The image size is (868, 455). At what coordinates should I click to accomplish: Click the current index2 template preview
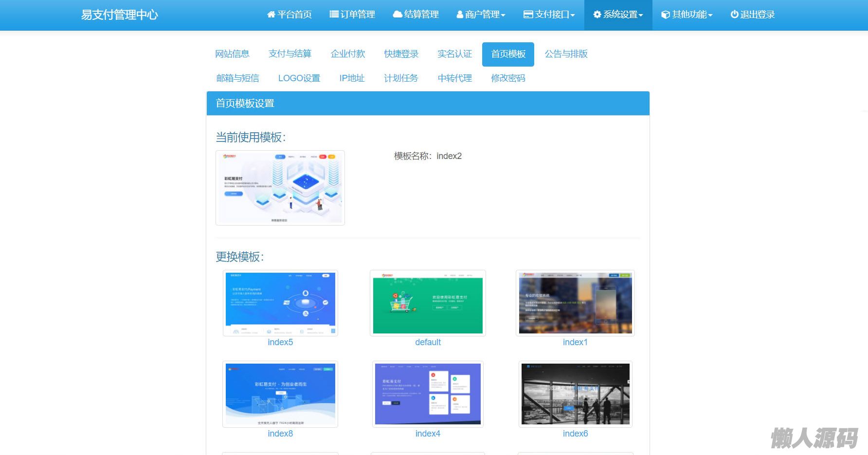(x=280, y=188)
